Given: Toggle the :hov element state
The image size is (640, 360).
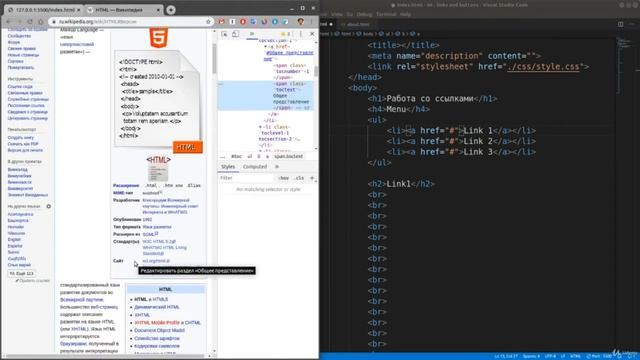Looking at the screenshot, I should [283, 178].
